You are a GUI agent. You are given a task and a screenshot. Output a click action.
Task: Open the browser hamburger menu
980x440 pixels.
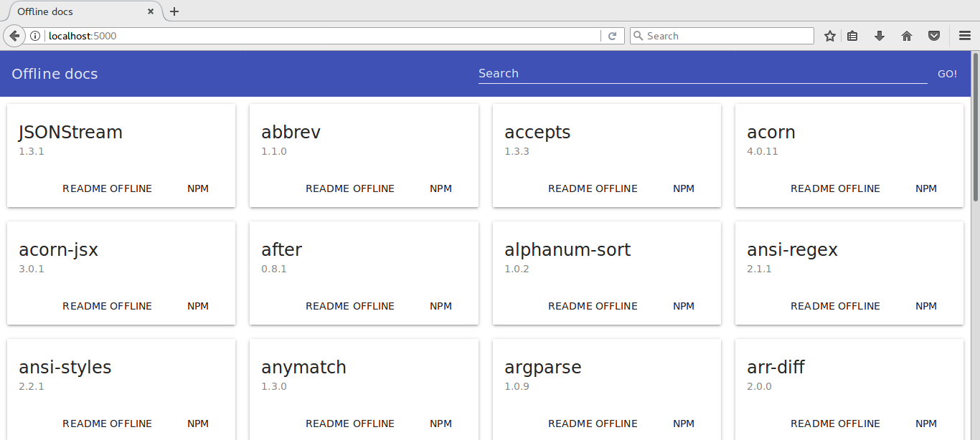(965, 36)
